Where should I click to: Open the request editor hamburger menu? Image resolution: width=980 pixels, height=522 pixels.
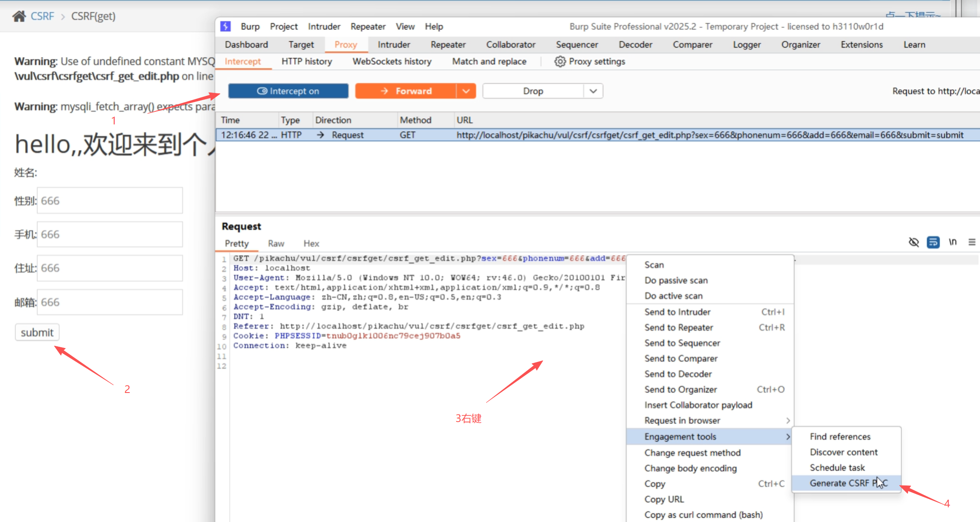(972, 242)
